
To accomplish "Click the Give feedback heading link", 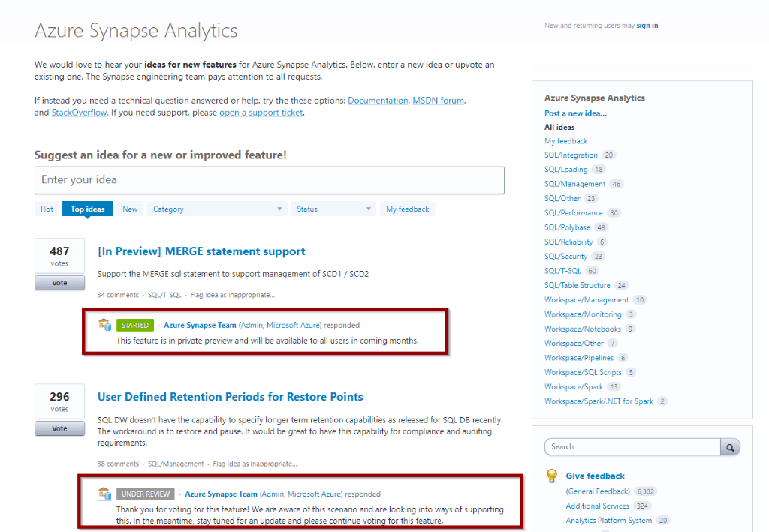I will pos(595,476).
